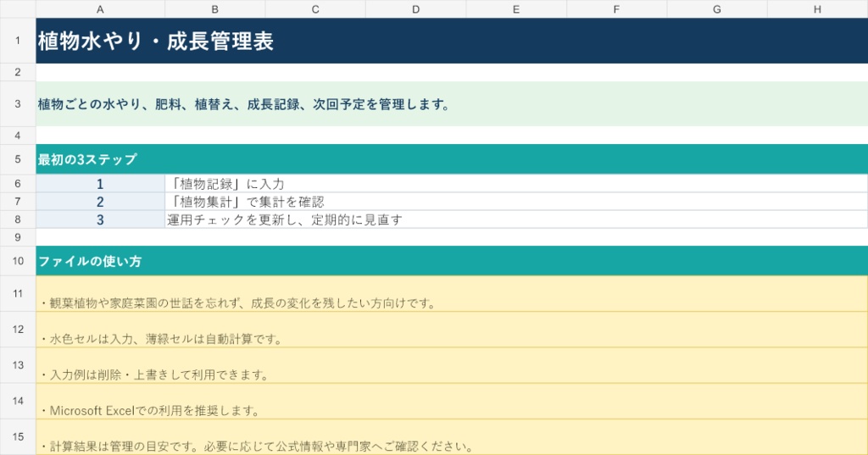Image resolution: width=868 pixels, height=455 pixels.
Task: Select column A header
Action: [100, 8]
